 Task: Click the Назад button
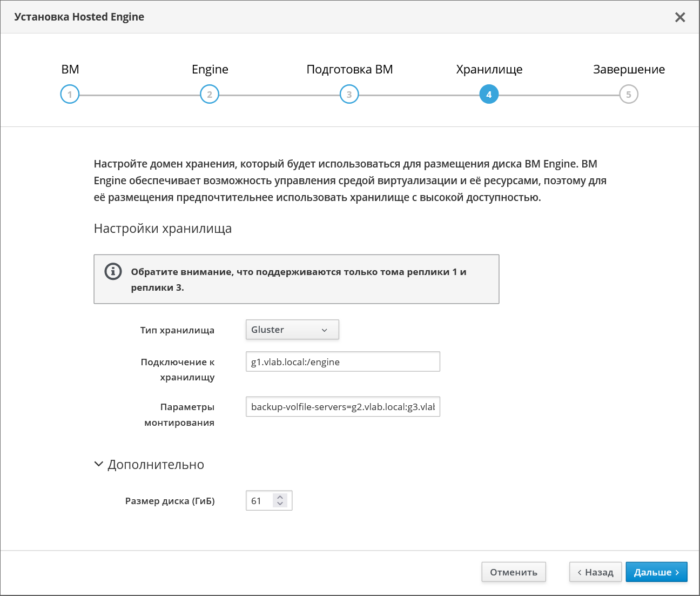(x=595, y=572)
